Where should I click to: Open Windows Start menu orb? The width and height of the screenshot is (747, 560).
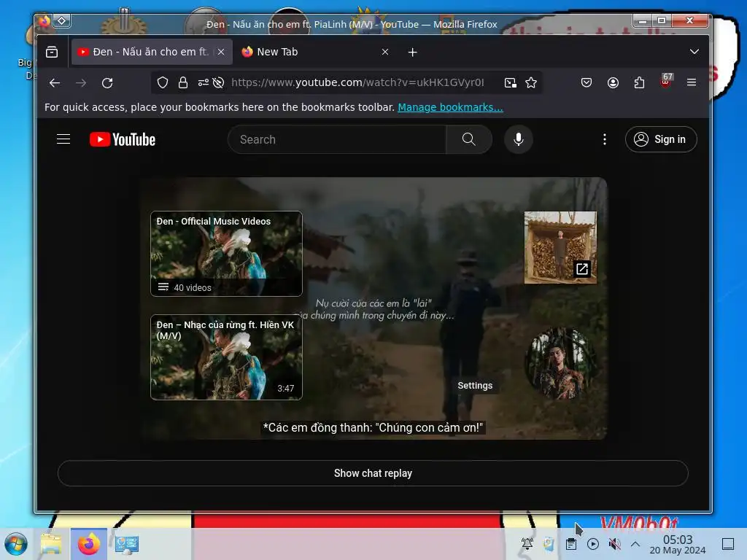click(16, 544)
